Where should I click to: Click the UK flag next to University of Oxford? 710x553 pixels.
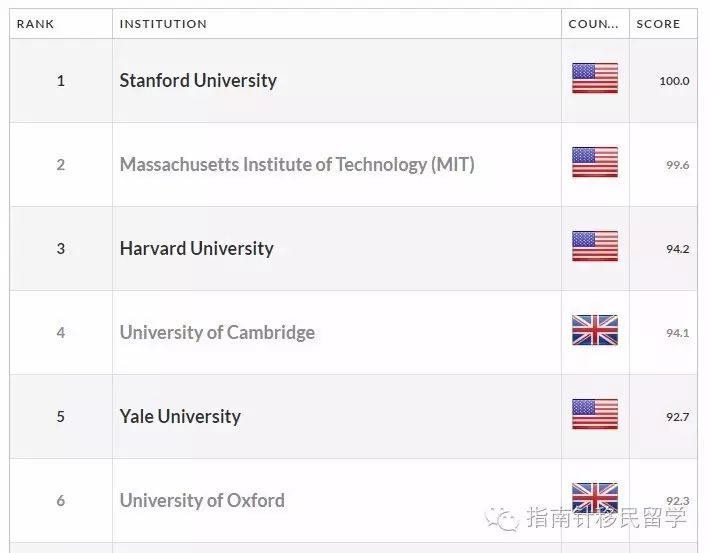(x=595, y=496)
